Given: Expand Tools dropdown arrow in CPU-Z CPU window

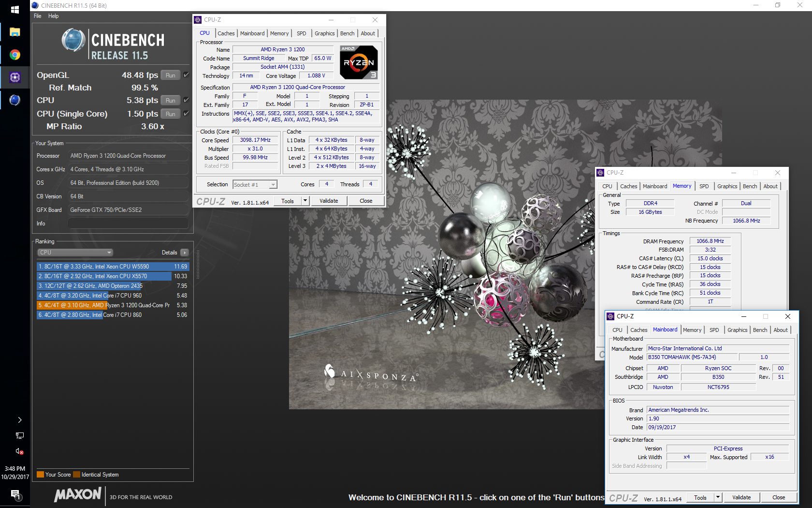Looking at the screenshot, I should click(x=305, y=201).
